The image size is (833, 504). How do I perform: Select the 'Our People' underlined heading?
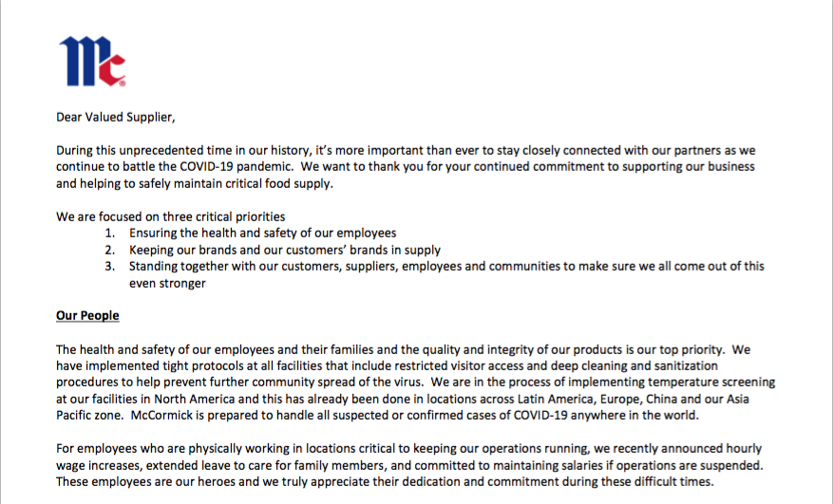pos(87,315)
